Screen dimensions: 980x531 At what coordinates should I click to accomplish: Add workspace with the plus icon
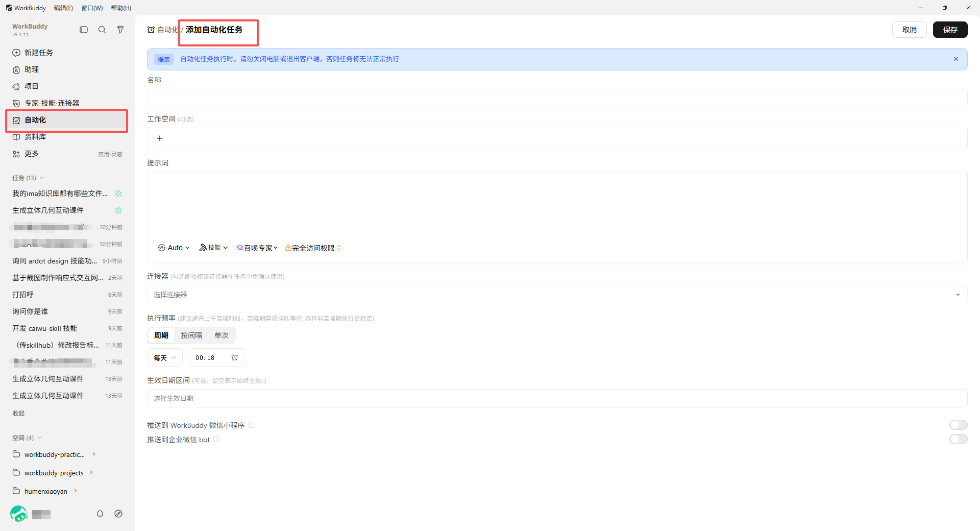click(160, 138)
